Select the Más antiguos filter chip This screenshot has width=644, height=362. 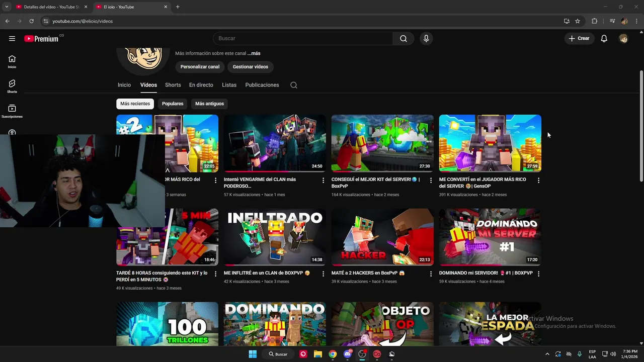pyautogui.click(x=209, y=104)
